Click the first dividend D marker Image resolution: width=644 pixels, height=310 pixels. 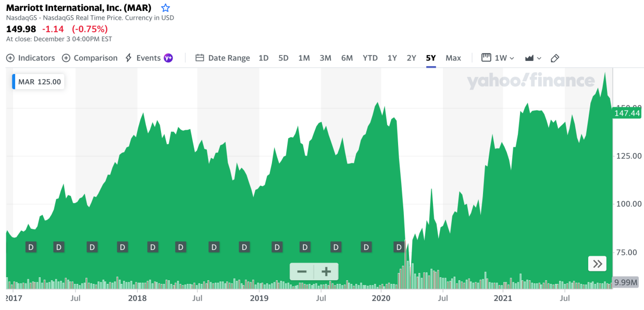coord(31,247)
